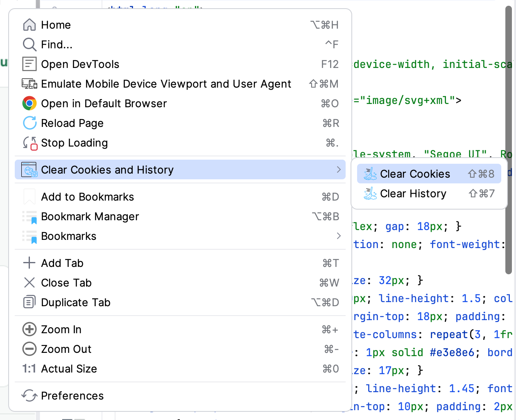
Task: Open the Bookmarks menu entry
Action: pos(180,236)
